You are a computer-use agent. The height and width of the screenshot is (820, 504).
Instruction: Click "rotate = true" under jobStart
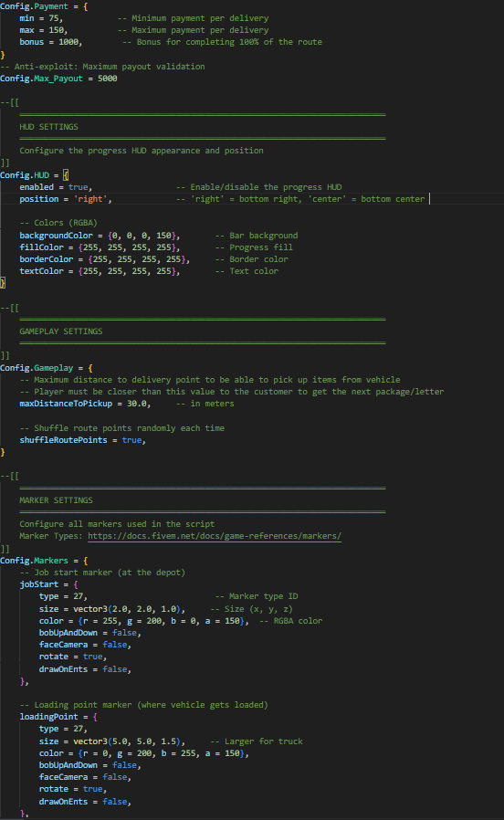(73, 657)
